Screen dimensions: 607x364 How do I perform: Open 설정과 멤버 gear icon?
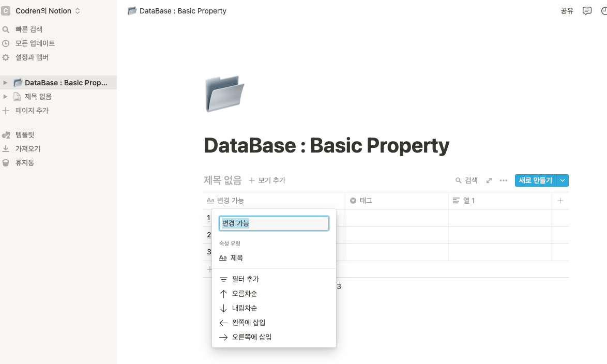[x=6, y=57]
